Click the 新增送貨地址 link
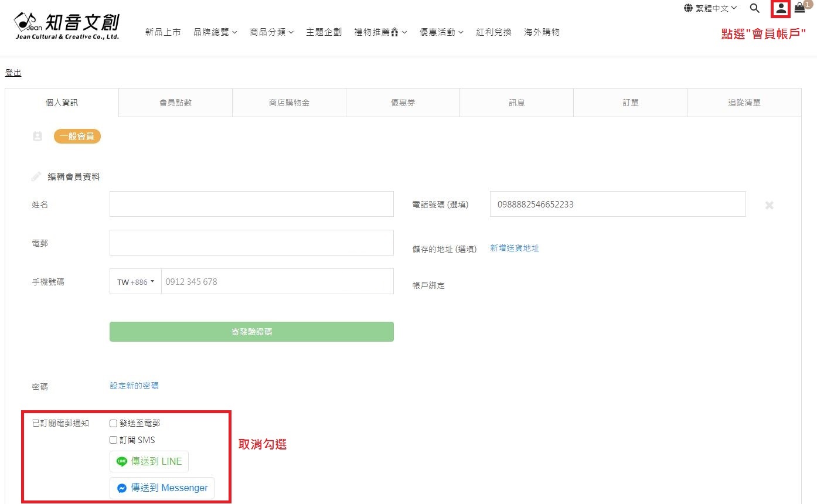The image size is (817, 504). coord(514,248)
